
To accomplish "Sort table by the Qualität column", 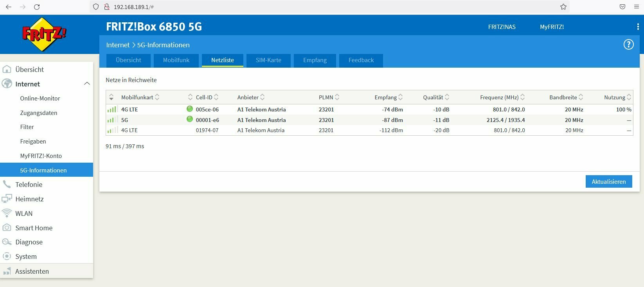I will click(x=436, y=97).
